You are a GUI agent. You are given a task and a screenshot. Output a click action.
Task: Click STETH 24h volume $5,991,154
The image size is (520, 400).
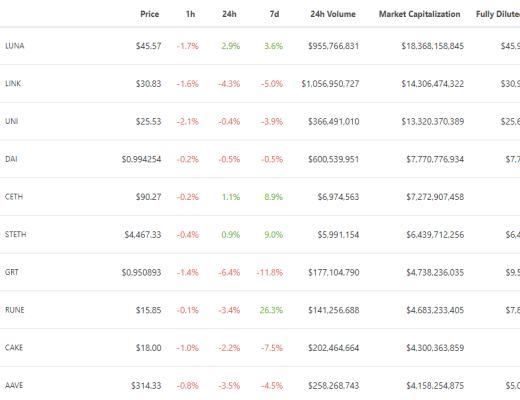pyautogui.click(x=338, y=235)
